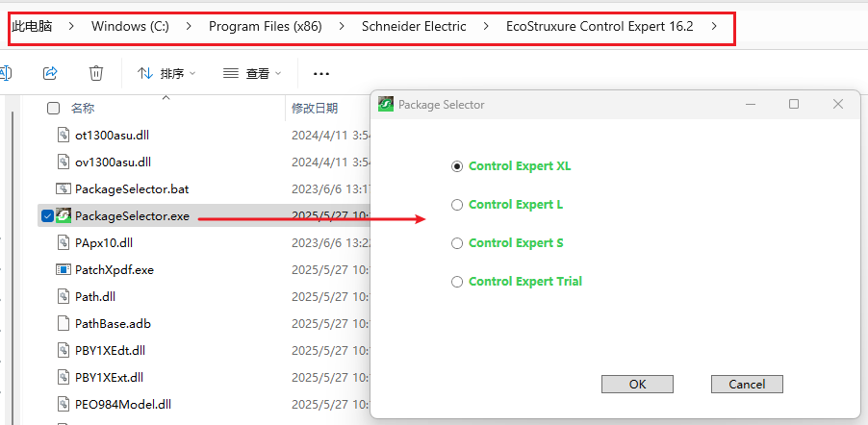Click the 2024/4/11 date of ot1300asu.dll

coord(330,135)
